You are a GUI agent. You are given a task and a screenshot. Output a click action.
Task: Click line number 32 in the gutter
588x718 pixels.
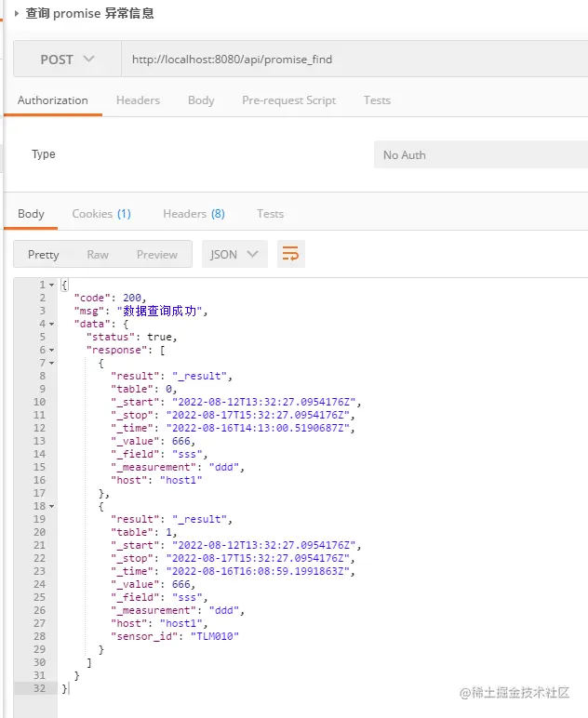(39, 688)
